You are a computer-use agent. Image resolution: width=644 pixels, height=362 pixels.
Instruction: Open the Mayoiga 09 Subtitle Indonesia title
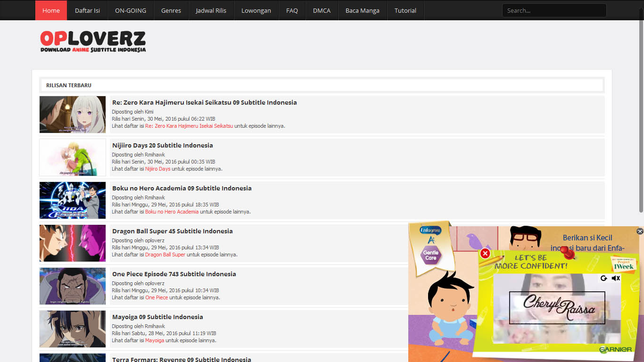157,317
